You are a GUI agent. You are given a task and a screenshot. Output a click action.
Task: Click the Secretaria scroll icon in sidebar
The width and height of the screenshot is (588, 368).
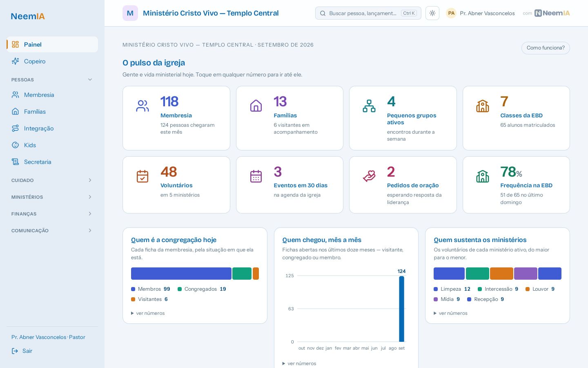point(15,162)
